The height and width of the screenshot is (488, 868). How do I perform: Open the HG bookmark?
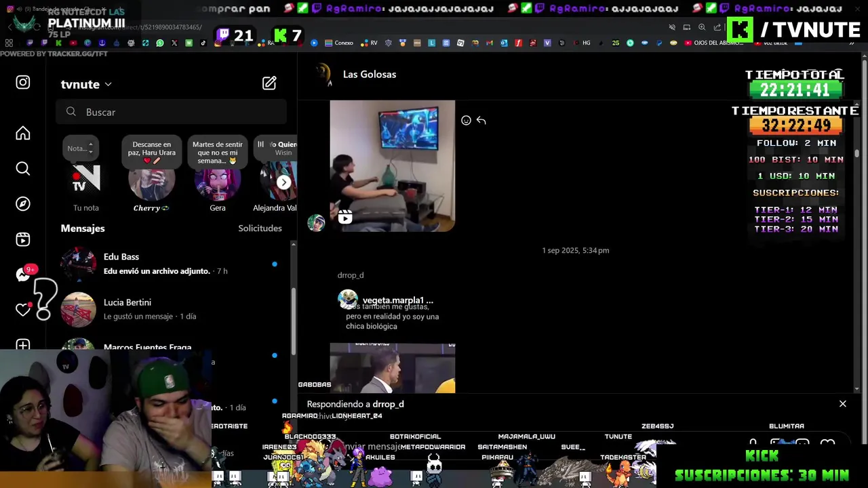[x=582, y=43]
